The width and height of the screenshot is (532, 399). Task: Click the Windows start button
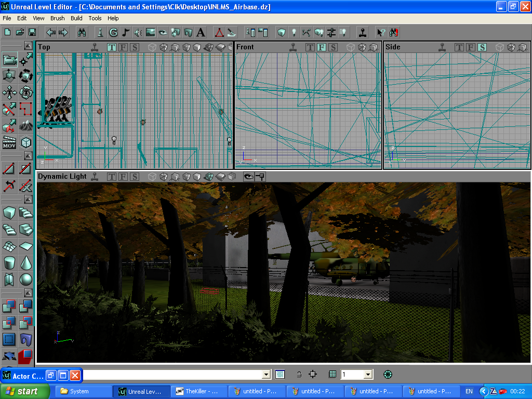coord(25,391)
